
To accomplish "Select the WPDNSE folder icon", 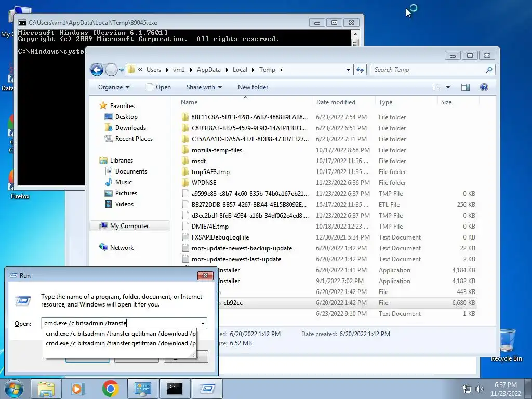I will 185,182.
